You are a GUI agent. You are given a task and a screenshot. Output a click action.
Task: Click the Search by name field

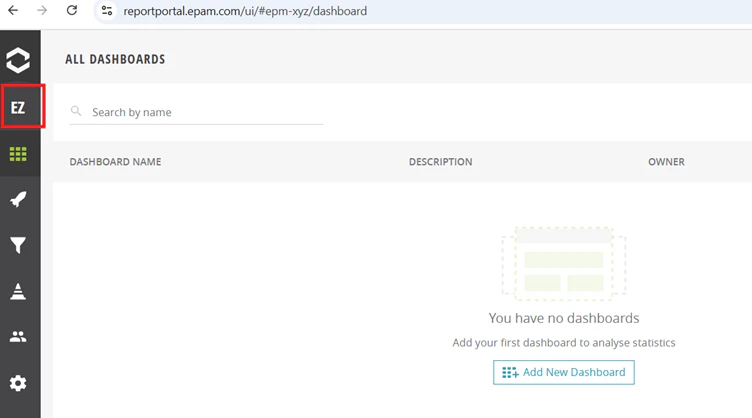click(x=197, y=112)
